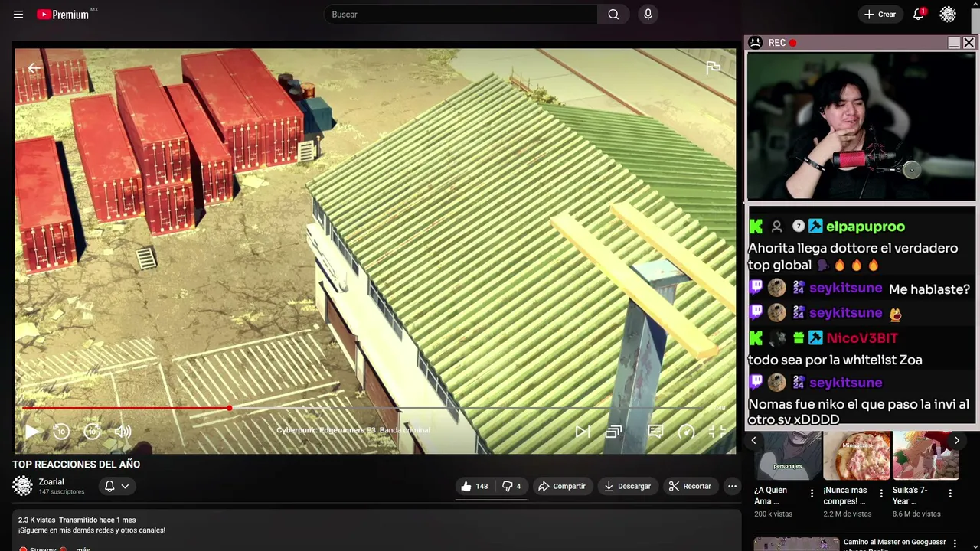The width and height of the screenshot is (980, 551).
Task: Click the Descargar download button
Action: pyautogui.click(x=627, y=486)
